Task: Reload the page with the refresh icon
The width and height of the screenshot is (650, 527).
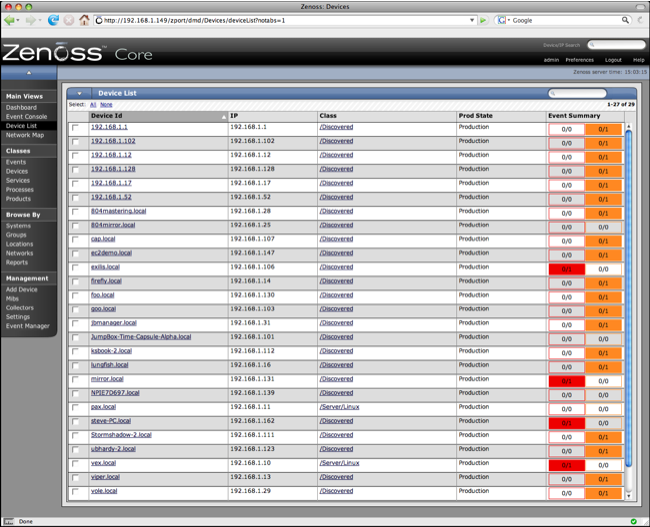Action: pos(53,20)
